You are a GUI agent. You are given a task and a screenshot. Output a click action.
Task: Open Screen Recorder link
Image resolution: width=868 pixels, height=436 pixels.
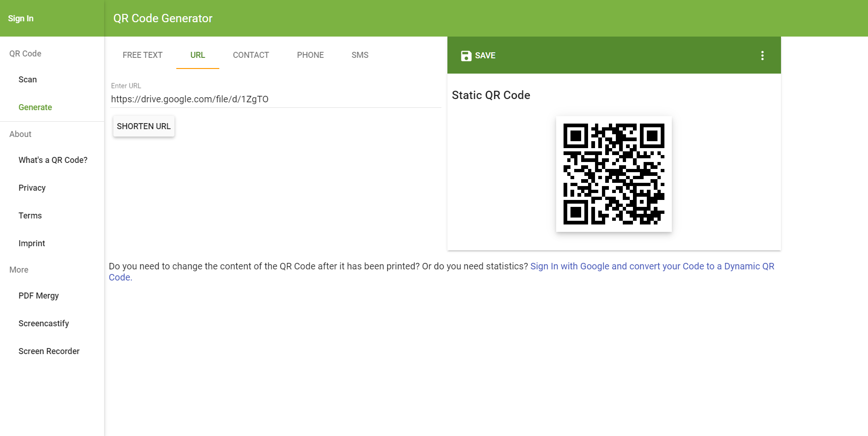point(49,351)
